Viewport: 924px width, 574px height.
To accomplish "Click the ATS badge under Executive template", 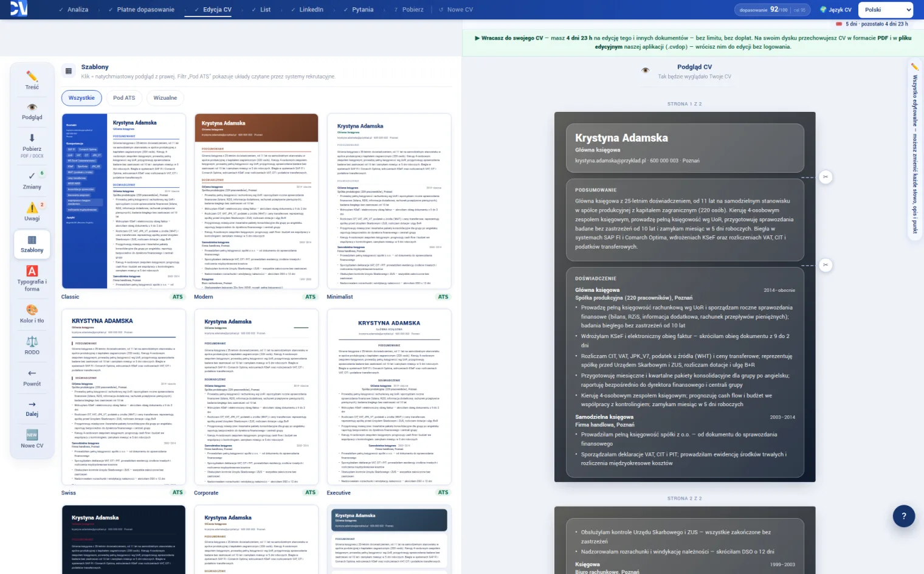I will point(443,493).
